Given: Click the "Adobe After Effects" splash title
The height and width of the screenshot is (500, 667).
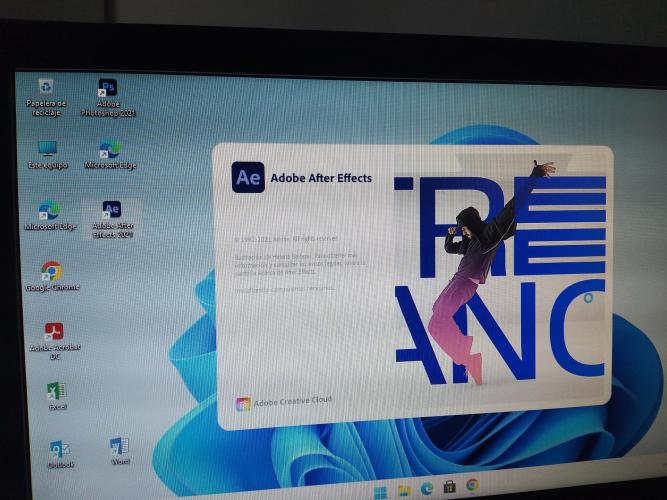Looking at the screenshot, I should (x=321, y=178).
